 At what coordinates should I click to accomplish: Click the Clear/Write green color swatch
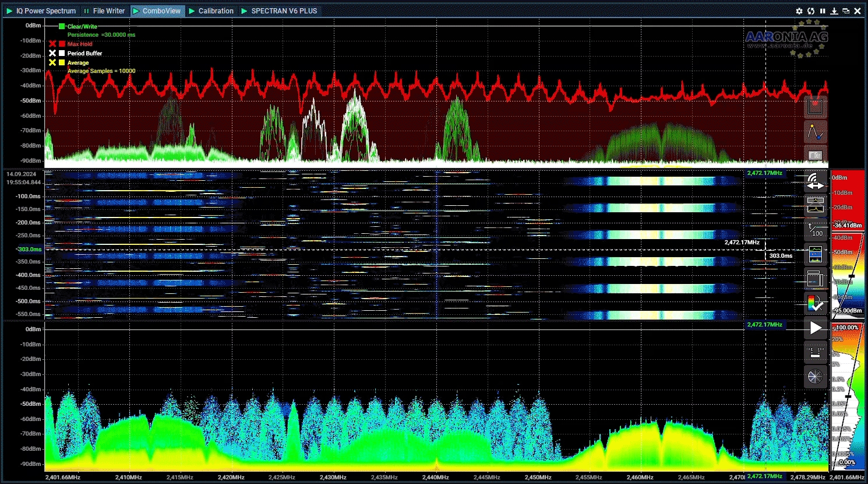62,27
